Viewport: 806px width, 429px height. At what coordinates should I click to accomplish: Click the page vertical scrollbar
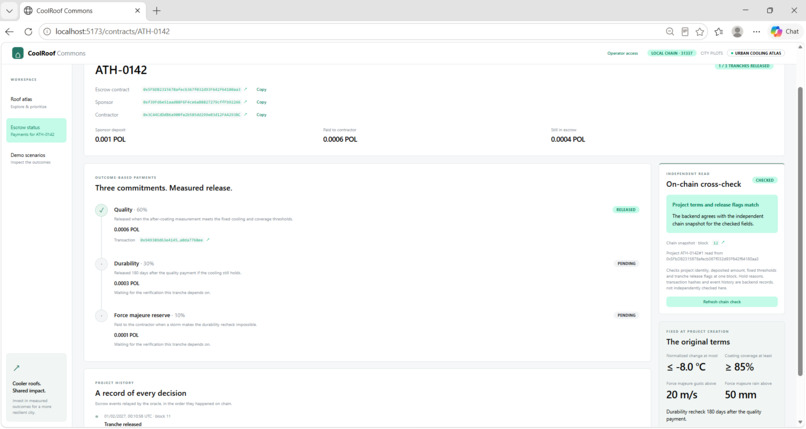pos(800,231)
